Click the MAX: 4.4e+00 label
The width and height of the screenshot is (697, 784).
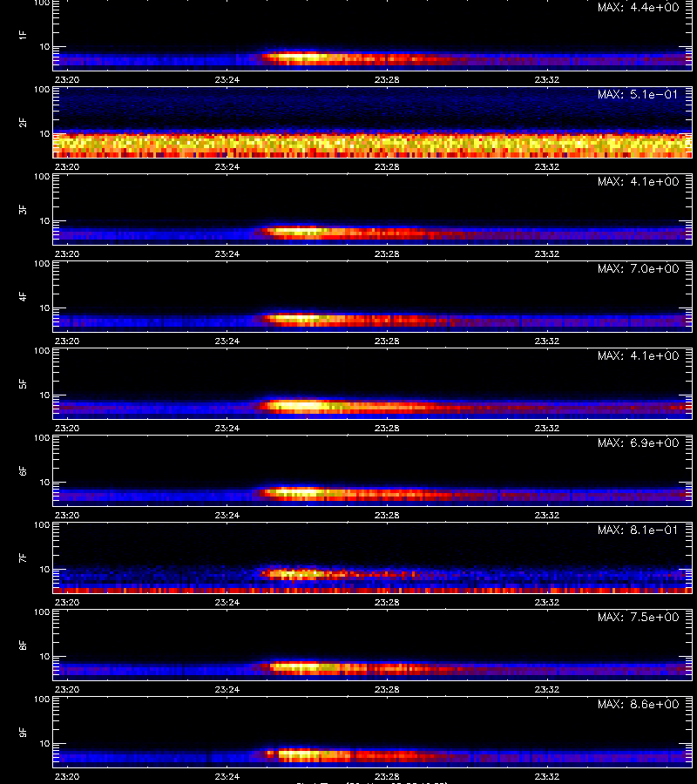(638, 8)
